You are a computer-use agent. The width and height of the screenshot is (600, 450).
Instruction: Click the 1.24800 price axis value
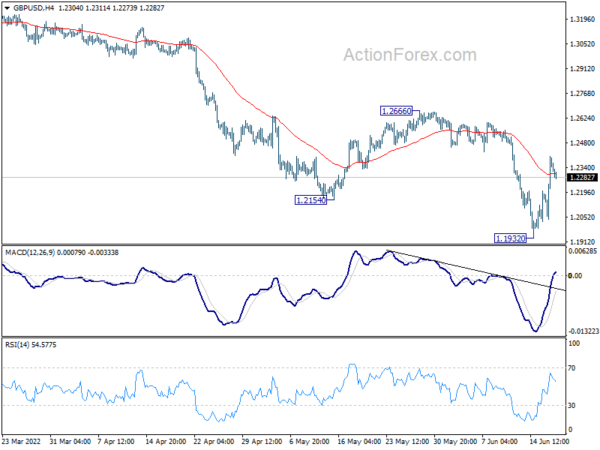point(582,143)
